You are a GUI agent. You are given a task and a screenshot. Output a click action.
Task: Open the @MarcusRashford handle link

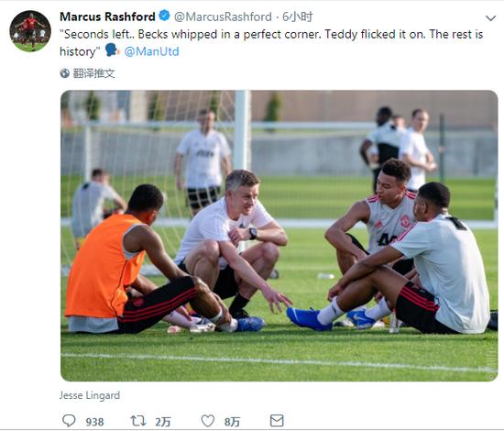click(x=223, y=17)
